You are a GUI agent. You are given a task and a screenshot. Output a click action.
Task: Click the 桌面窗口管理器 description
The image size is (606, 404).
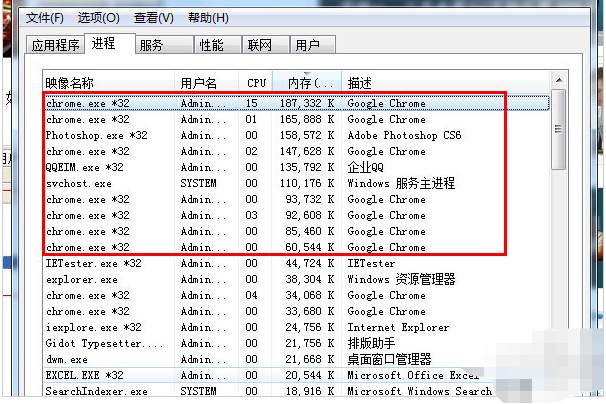[x=389, y=360]
